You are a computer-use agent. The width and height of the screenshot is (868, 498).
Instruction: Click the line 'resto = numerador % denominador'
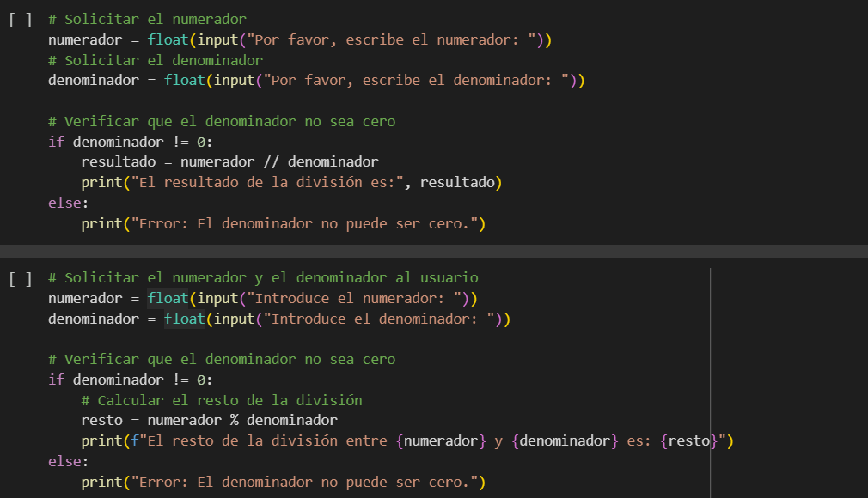pos(209,421)
